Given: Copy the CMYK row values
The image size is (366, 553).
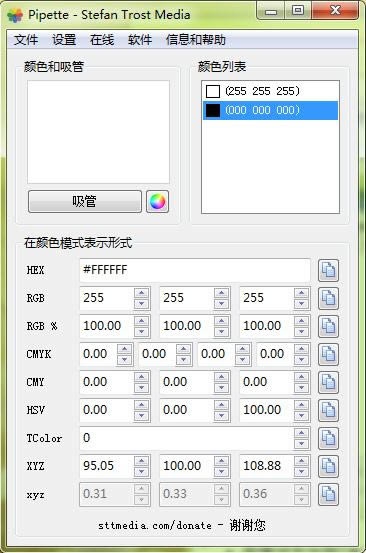Looking at the screenshot, I should (x=328, y=354).
